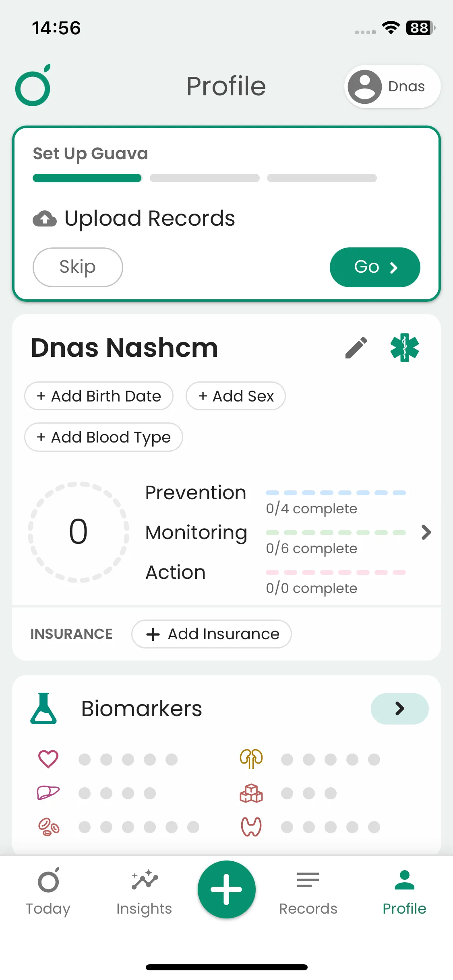This screenshot has width=453, height=980.
Task: Select the liver biomarker category icon
Action: point(48,793)
